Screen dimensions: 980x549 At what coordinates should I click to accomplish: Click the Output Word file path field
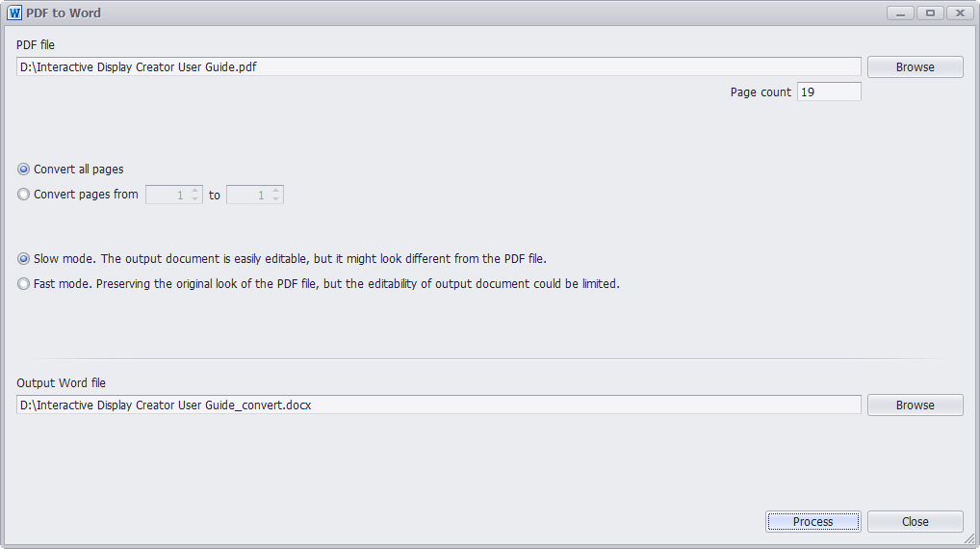tap(439, 405)
